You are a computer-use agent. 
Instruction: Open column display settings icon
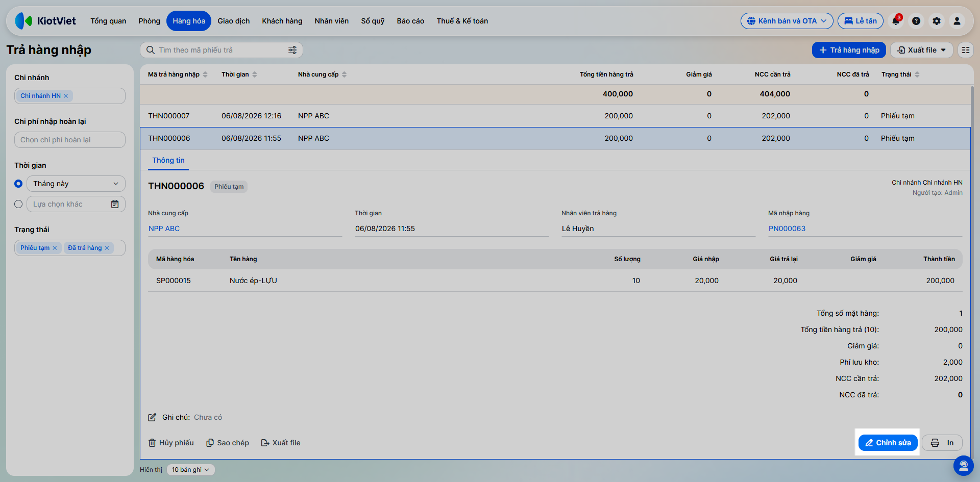[966, 50]
